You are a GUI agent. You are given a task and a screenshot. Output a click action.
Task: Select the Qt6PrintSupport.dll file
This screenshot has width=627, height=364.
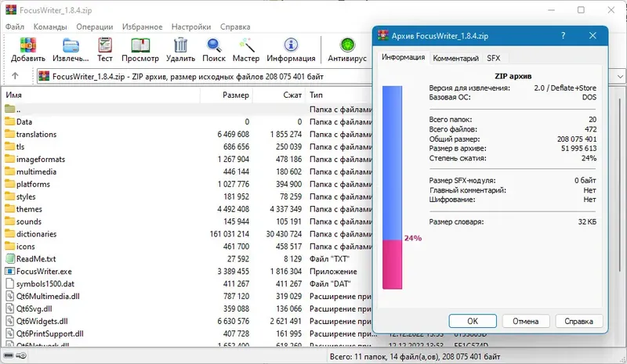coord(187,333)
